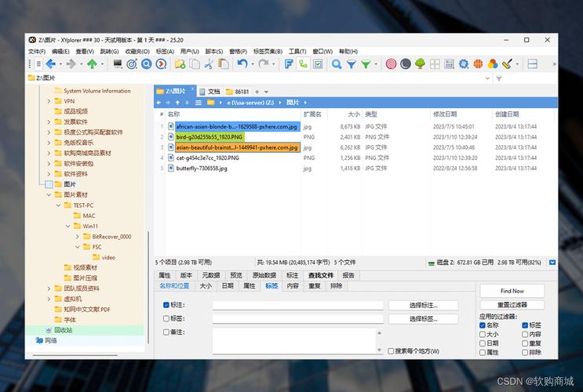Click the folder tree vertical scrollbar
The width and height of the screenshot is (583, 392).
(148, 286)
